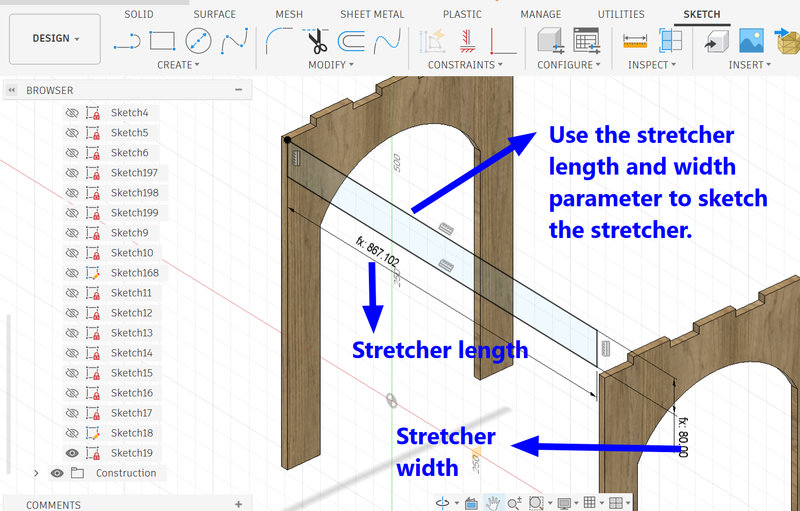Select the Measure ruler tool
The width and height of the screenshot is (800, 511).
pyautogui.click(x=635, y=41)
